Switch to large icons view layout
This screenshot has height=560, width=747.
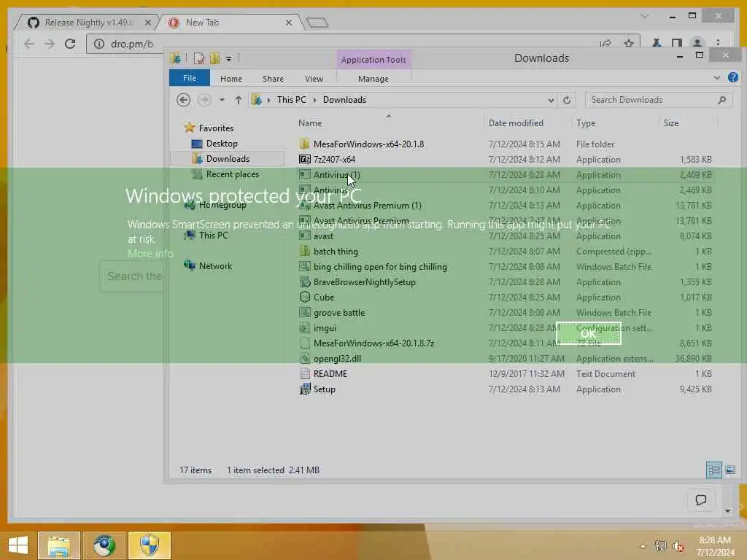click(730, 470)
